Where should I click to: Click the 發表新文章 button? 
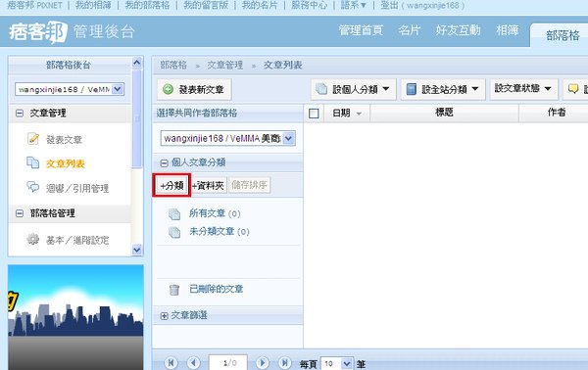coord(194,89)
